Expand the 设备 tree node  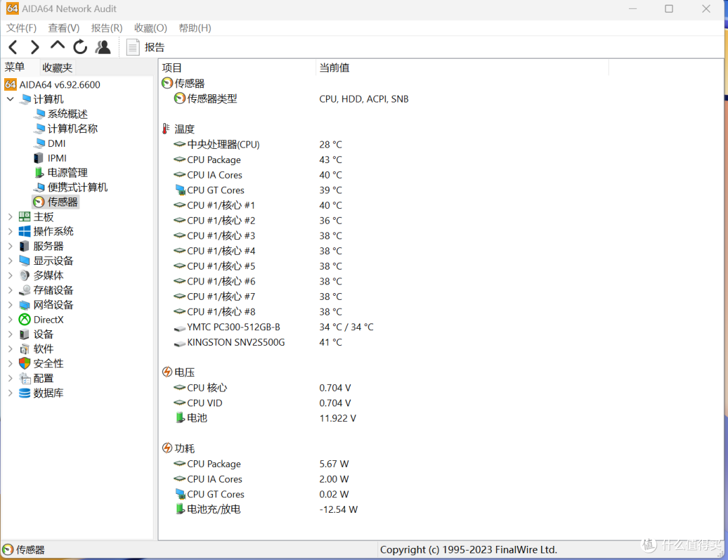10,334
